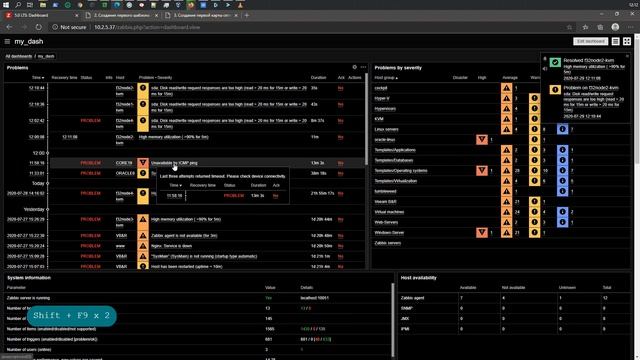Click High icon in oracle-linux row

(482, 140)
